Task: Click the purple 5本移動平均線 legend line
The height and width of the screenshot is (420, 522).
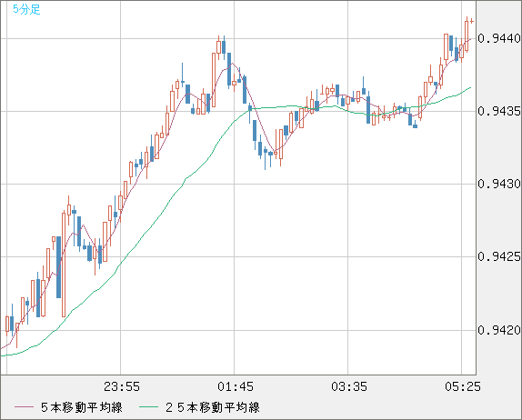Action: point(24,407)
